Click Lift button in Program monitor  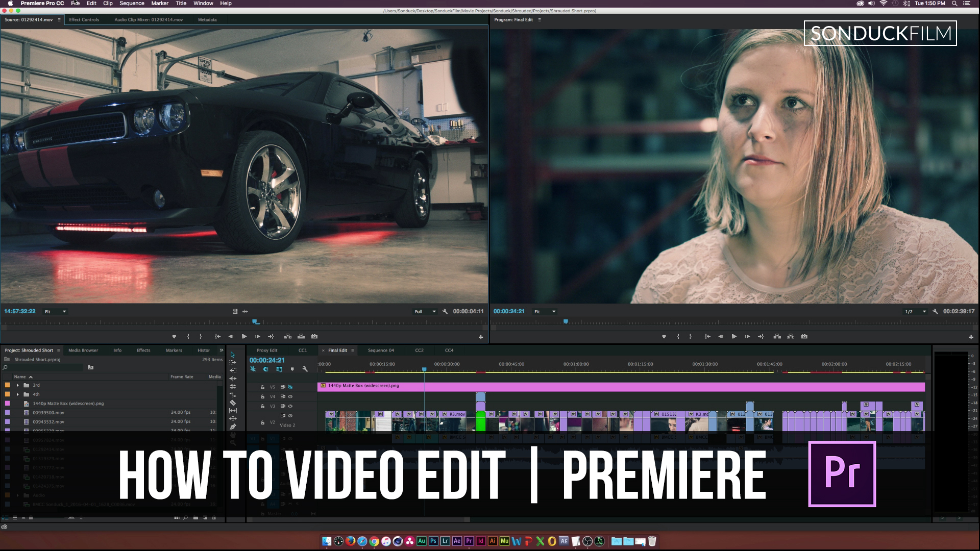click(x=777, y=337)
